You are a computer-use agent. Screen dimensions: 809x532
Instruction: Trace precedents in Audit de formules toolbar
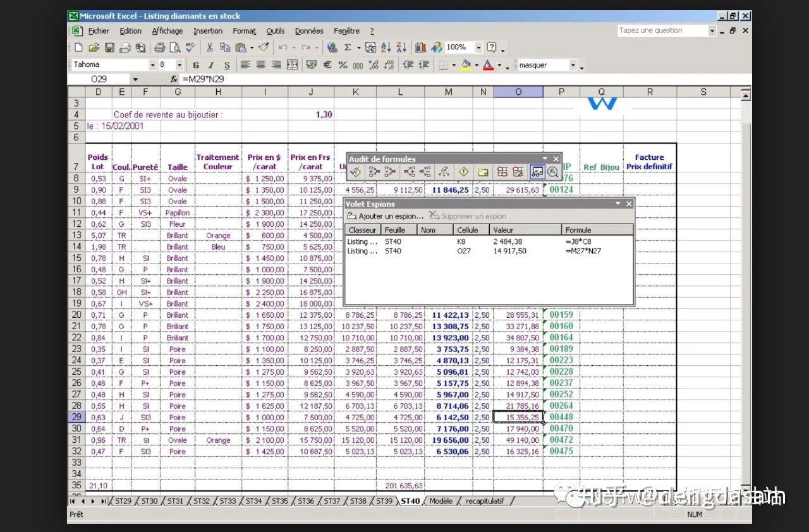coord(374,172)
